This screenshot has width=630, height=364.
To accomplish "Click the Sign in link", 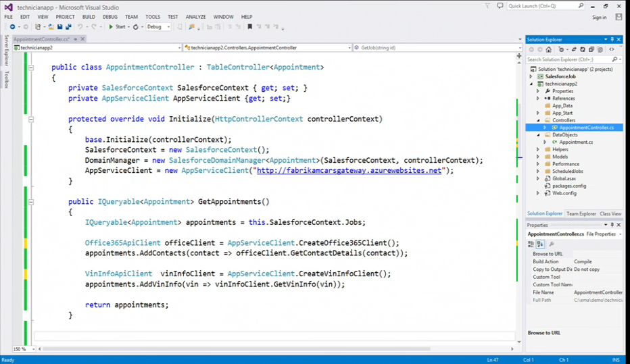I will pos(599,17).
